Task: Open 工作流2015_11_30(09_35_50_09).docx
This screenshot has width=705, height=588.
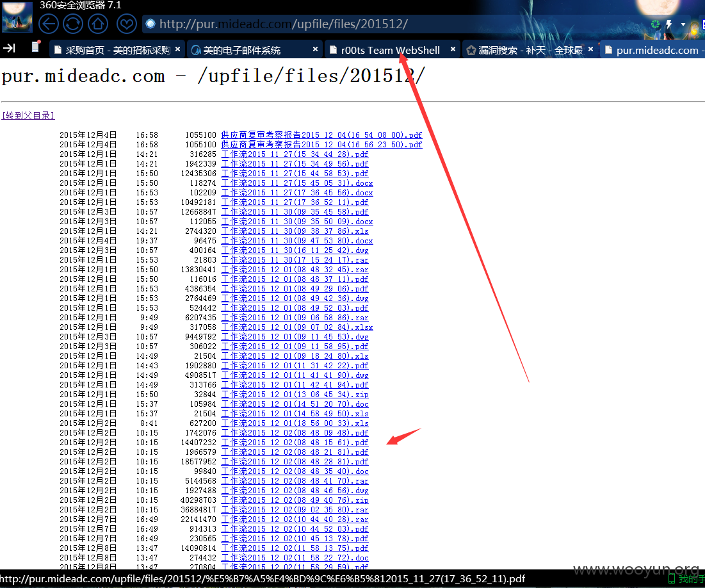Action: pos(296,222)
